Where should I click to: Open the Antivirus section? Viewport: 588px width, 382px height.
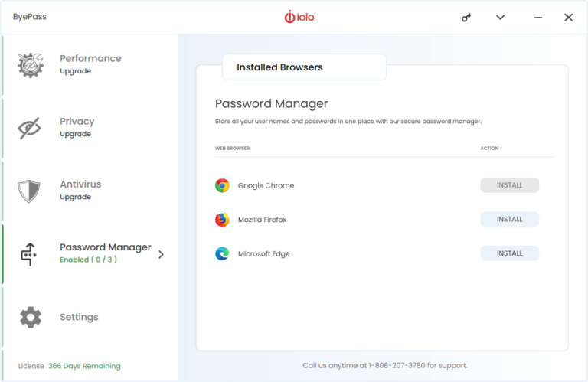pos(90,191)
